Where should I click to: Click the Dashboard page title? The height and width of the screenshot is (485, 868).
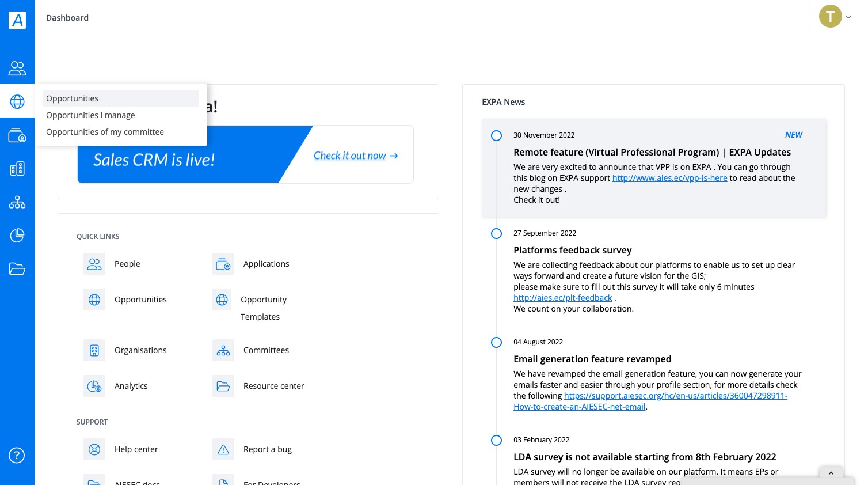pyautogui.click(x=67, y=18)
